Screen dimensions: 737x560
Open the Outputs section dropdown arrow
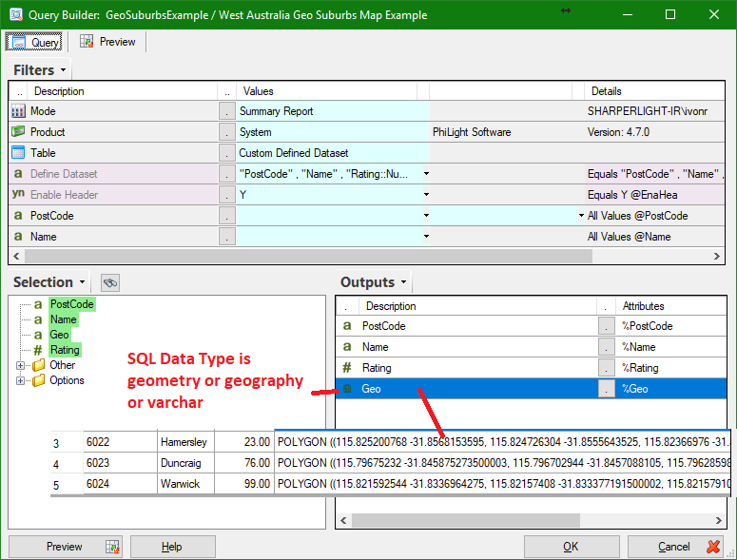click(x=403, y=282)
